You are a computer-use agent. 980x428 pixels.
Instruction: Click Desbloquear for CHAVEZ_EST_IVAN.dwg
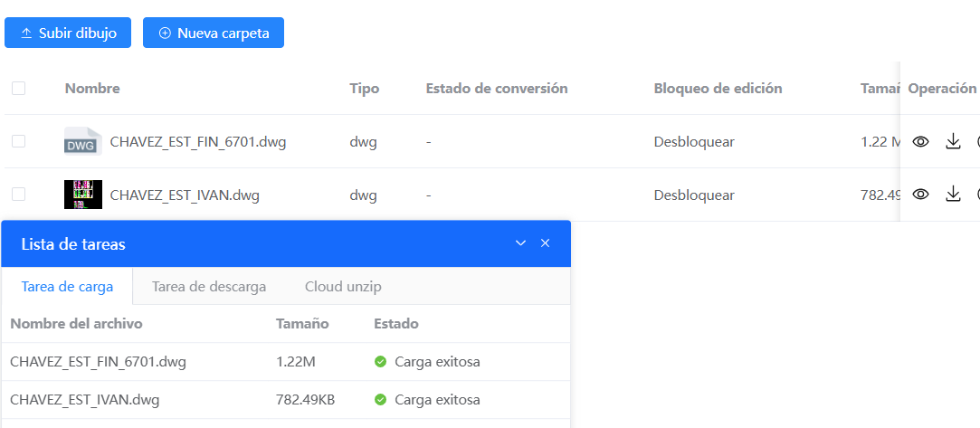point(694,195)
